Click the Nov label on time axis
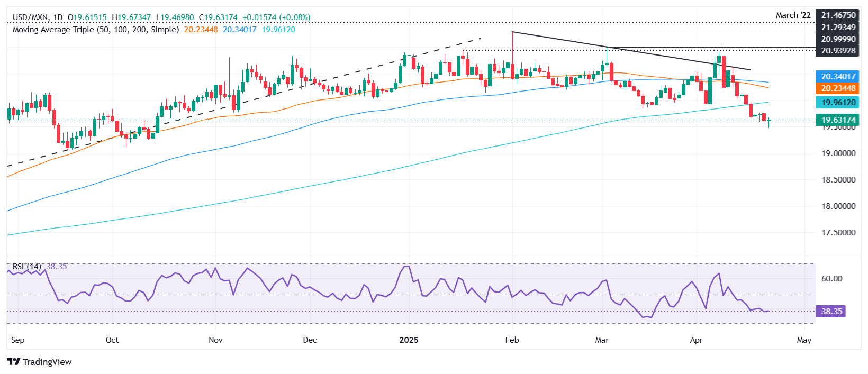The height and width of the screenshot is (374, 868). click(215, 340)
